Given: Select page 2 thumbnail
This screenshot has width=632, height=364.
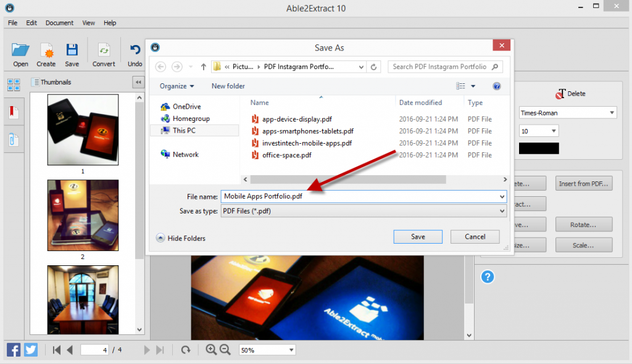Looking at the screenshot, I should coord(83,215).
